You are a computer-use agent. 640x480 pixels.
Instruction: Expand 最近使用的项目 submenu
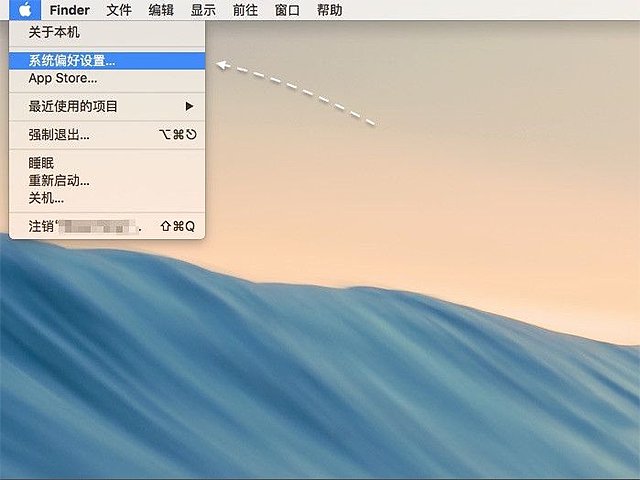pyautogui.click(x=107, y=107)
